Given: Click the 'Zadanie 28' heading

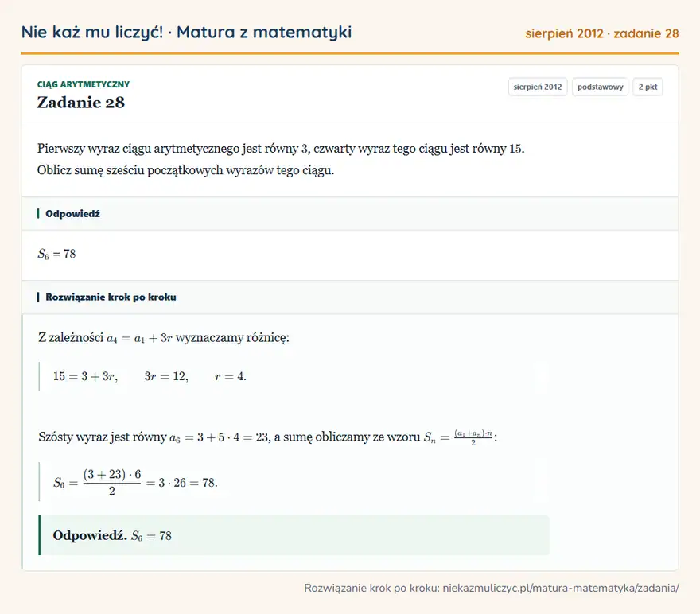Looking at the screenshot, I should click(x=81, y=103).
